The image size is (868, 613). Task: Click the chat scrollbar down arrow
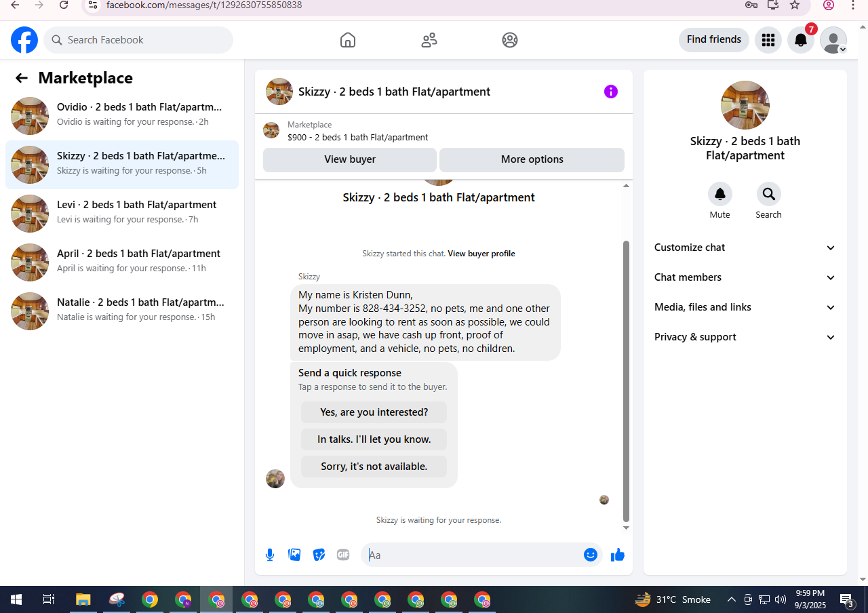pos(626,528)
